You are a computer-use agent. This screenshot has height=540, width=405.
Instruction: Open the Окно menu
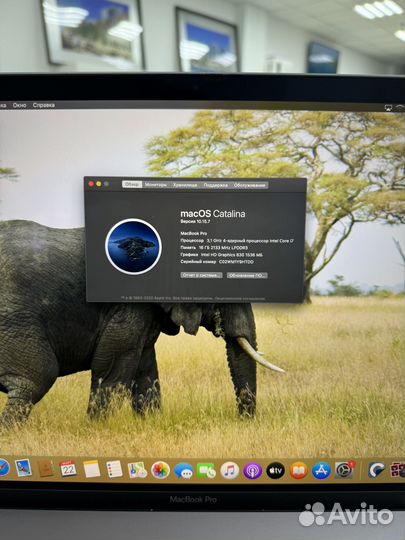pos(19,105)
